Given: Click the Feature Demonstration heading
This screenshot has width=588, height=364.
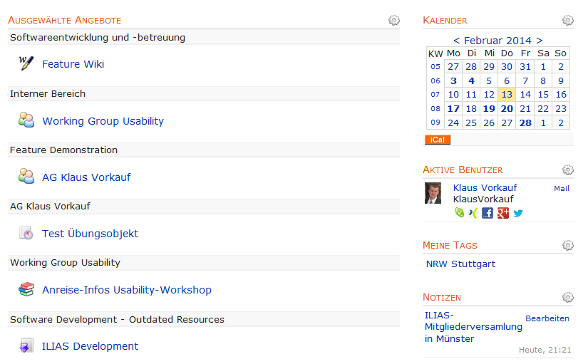Looking at the screenshot, I should click(x=63, y=150).
